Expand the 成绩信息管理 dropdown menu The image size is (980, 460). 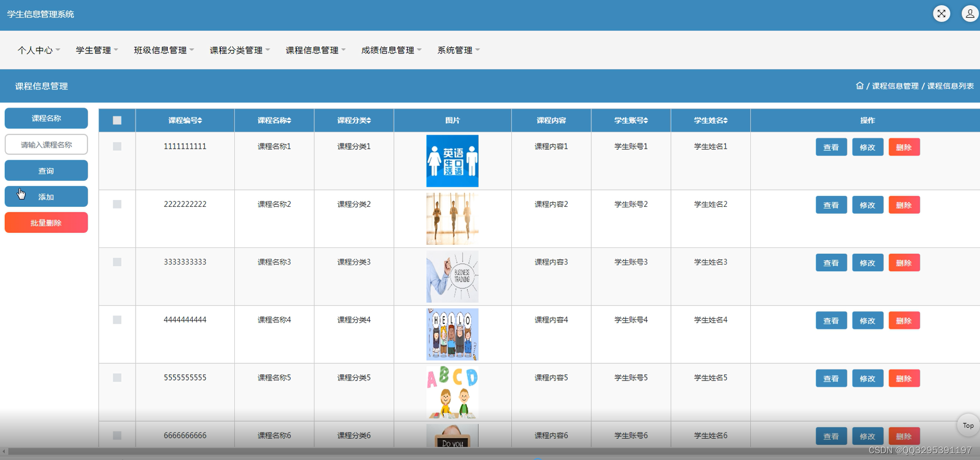(391, 50)
